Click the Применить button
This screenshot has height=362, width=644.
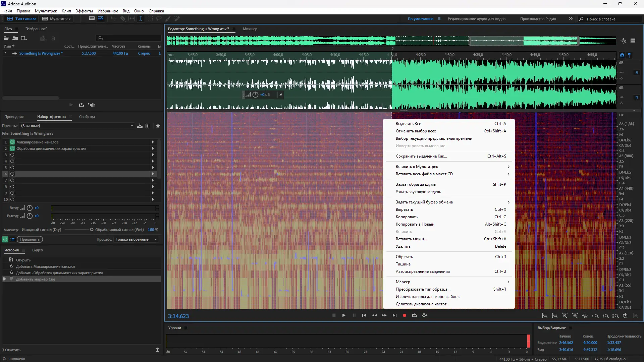click(30, 239)
